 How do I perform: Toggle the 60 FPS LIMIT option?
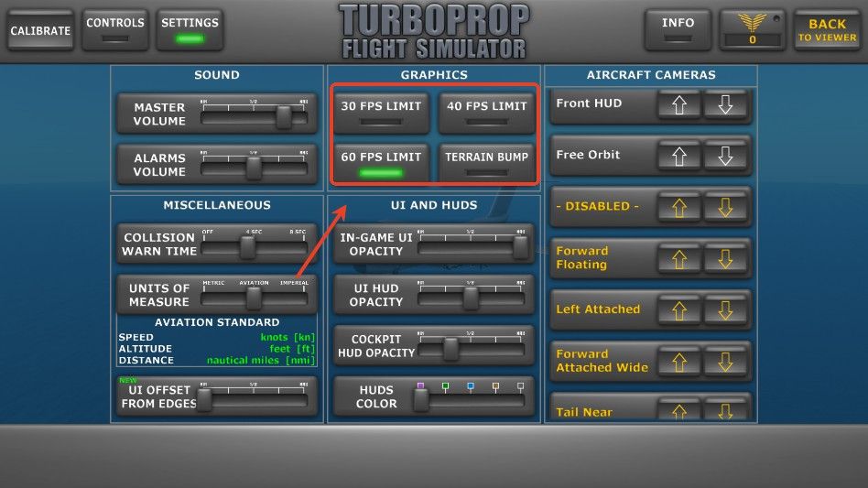(381, 163)
